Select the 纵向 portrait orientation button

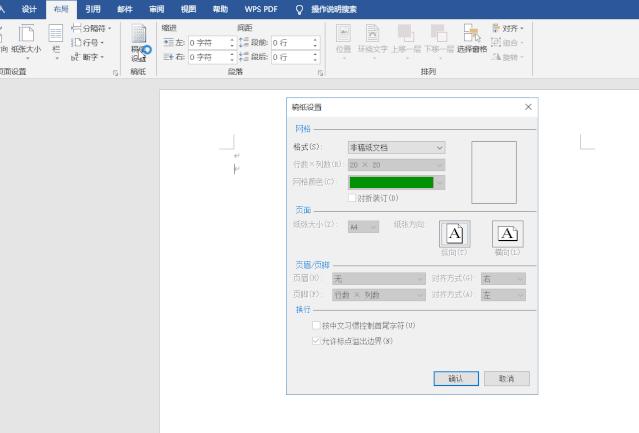coord(454,234)
